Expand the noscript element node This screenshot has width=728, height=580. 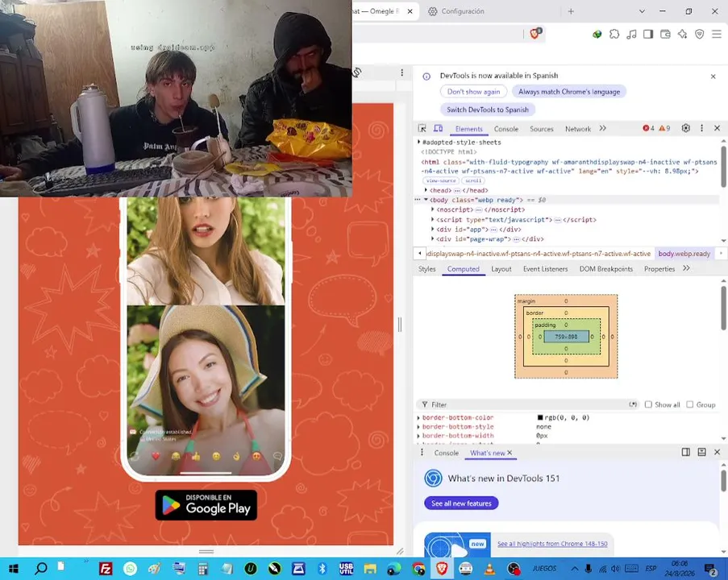point(432,209)
